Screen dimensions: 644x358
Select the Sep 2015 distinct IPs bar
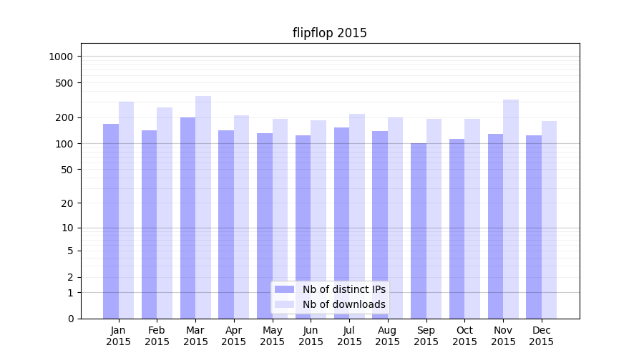(x=419, y=231)
